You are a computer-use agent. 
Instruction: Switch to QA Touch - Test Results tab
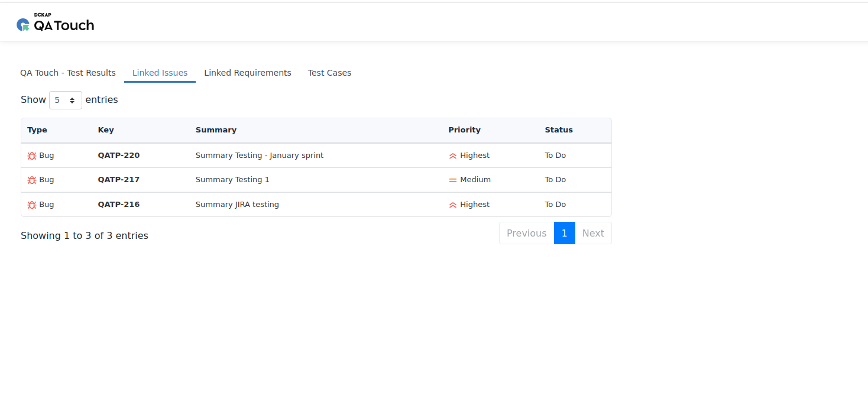[x=68, y=73]
